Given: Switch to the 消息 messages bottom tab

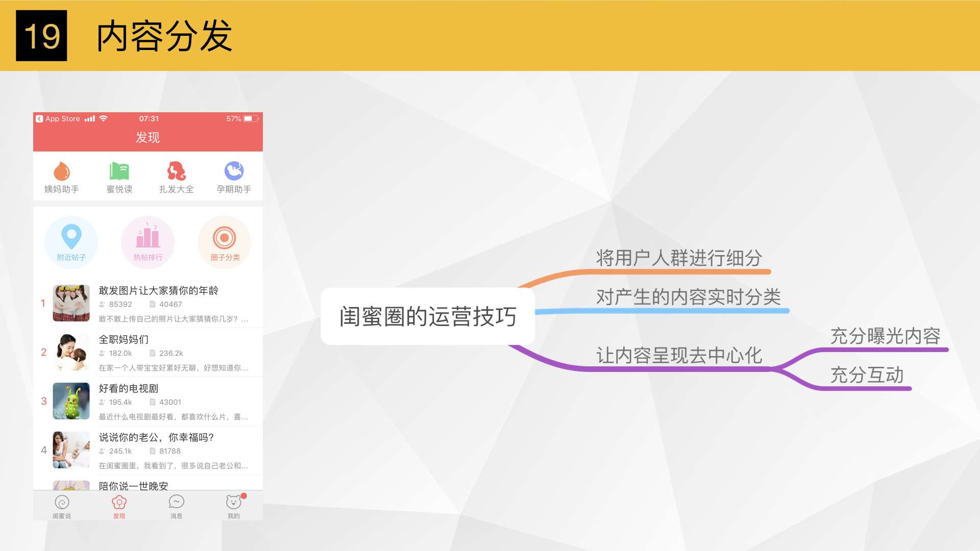Looking at the screenshot, I should (177, 507).
